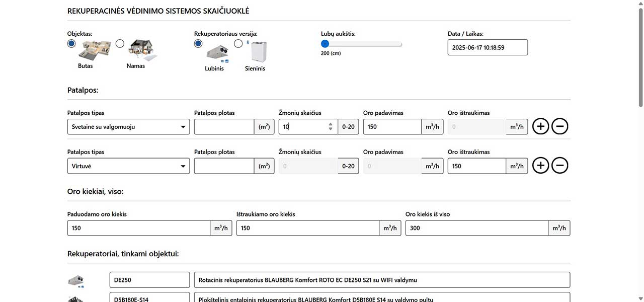Click the Lubų aukštis slider handle
This screenshot has width=644, height=302.
tap(325, 44)
